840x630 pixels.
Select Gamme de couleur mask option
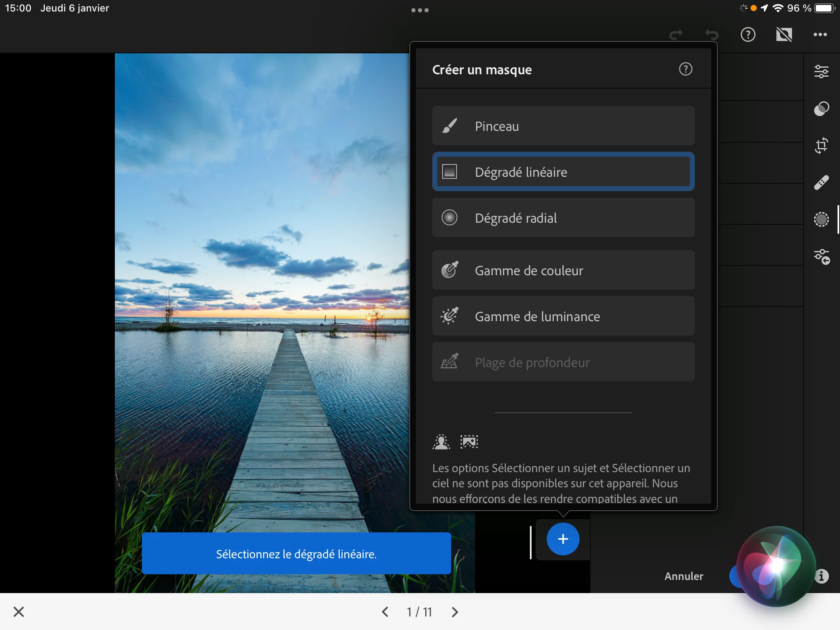coord(563,270)
